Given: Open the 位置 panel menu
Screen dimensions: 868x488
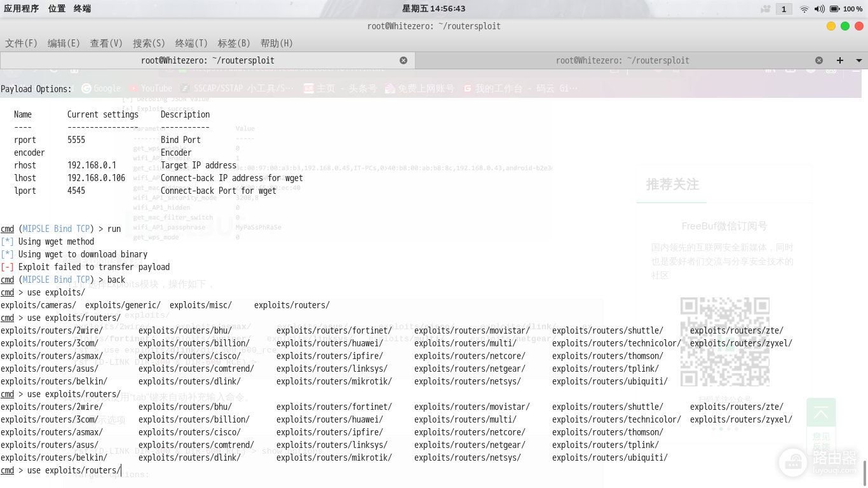Looking at the screenshot, I should (x=57, y=9).
